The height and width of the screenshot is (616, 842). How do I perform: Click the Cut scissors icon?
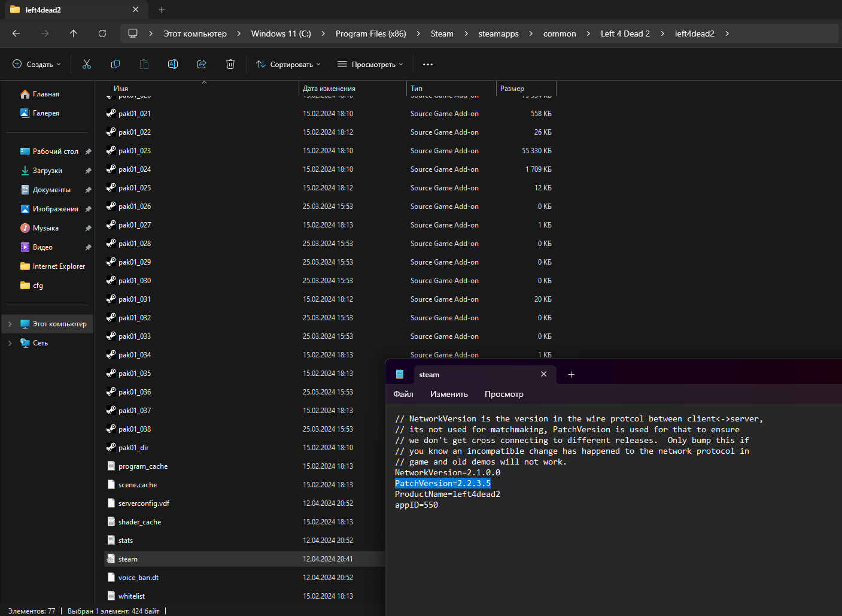87,64
